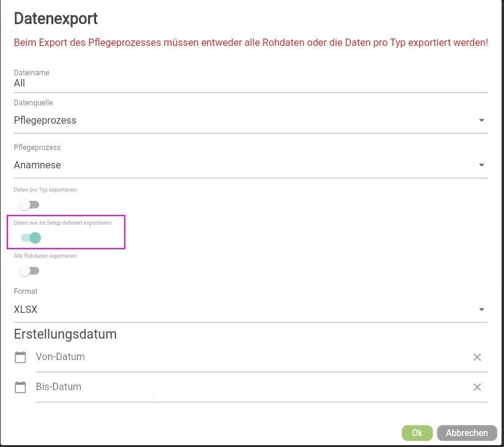This screenshot has width=504, height=447.
Task: Open the Pflegeprozess Anamnese dropdown
Action: coord(481,165)
